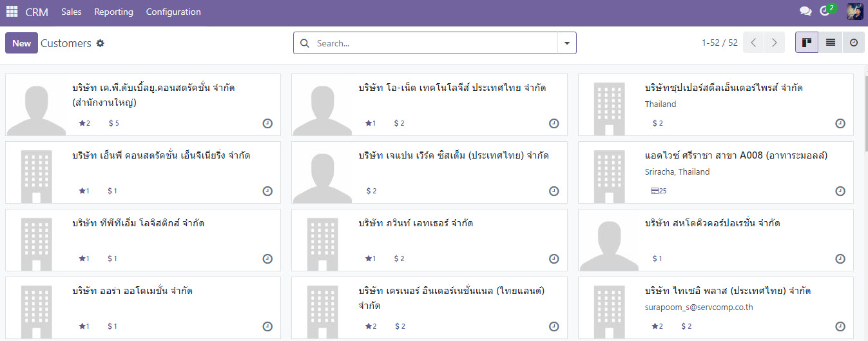Switch to Kanban view
The image size is (868, 341).
pos(806,43)
